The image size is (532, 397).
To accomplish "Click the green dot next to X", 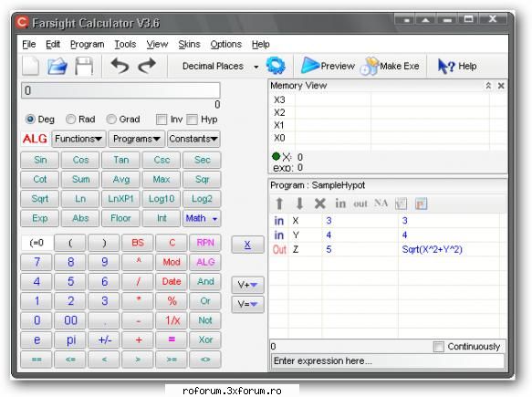I will 276,156.
